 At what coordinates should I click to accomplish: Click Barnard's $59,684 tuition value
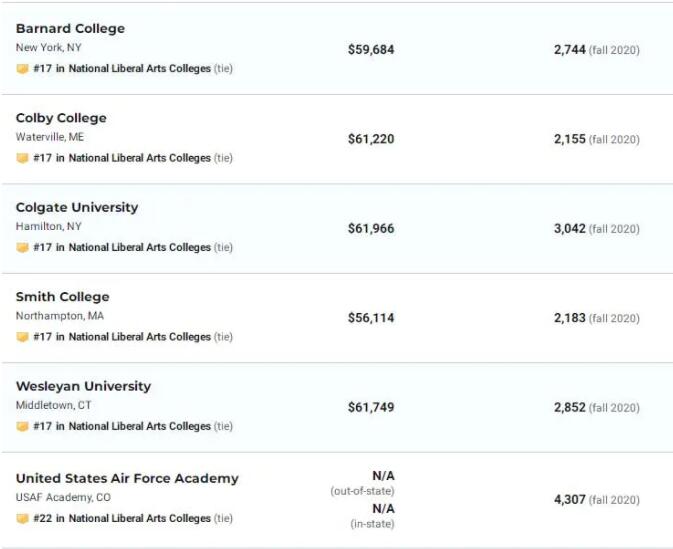click(371, 49)
